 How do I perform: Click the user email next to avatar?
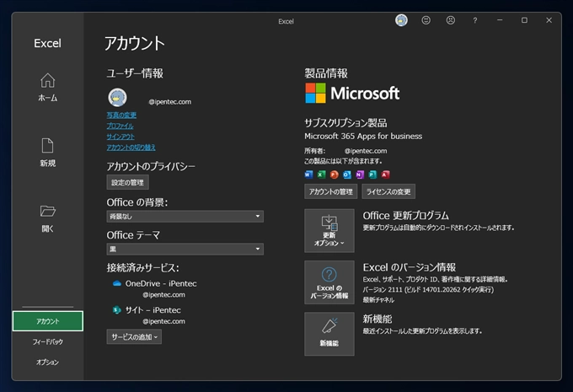[169, 102]
